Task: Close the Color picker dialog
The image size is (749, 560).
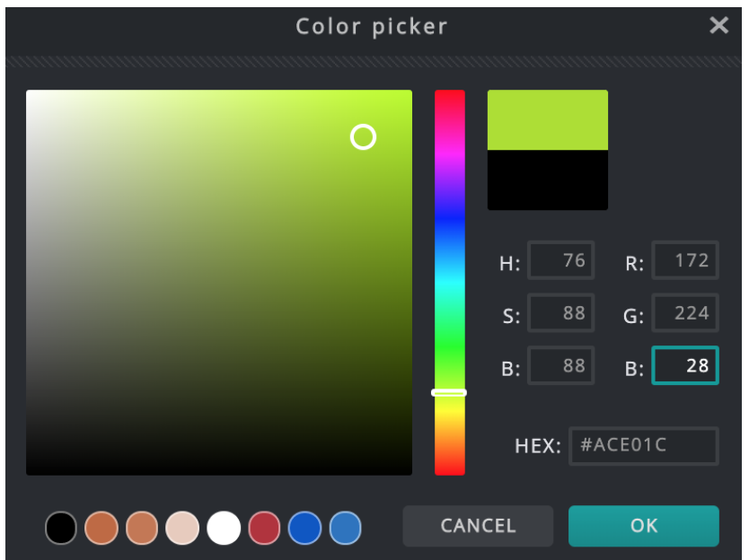Action: [x=718, y=25]
